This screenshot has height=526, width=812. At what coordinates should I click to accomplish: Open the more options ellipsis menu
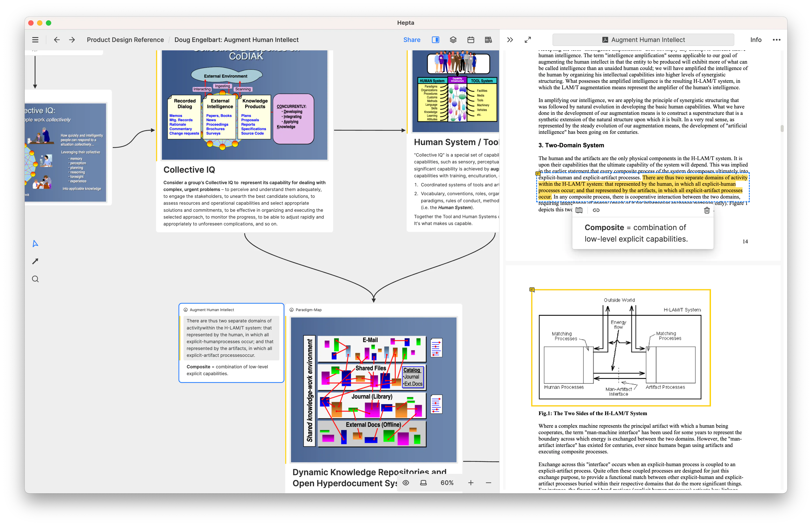(x=776, y=40)
